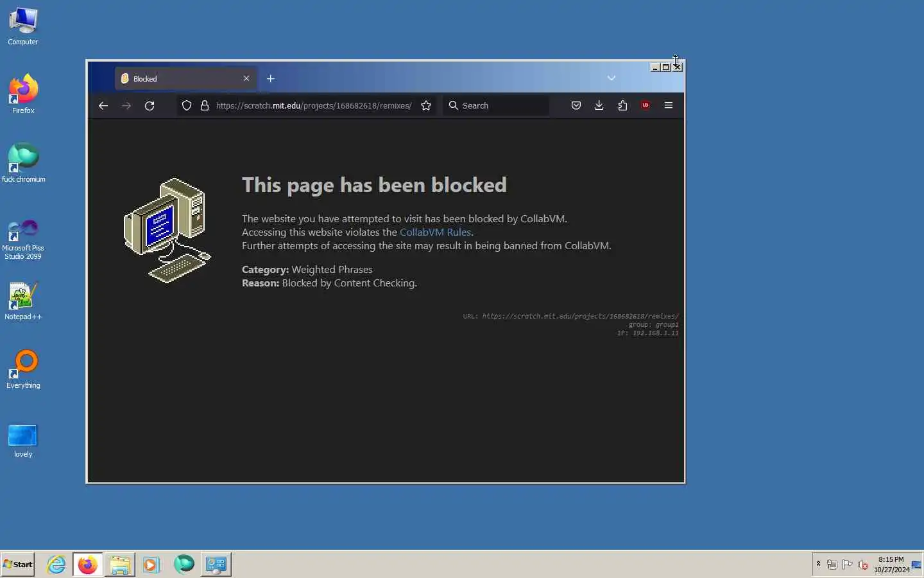Open the Firefox extensions puzzle icon

(x=622, y=106)
